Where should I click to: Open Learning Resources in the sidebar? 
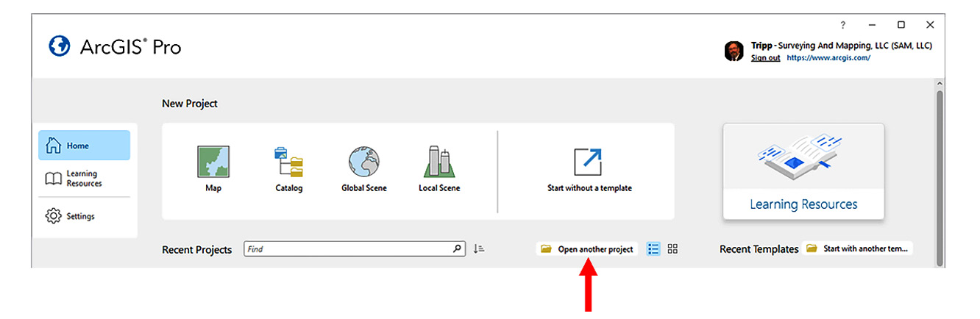[x=84, y=179]
